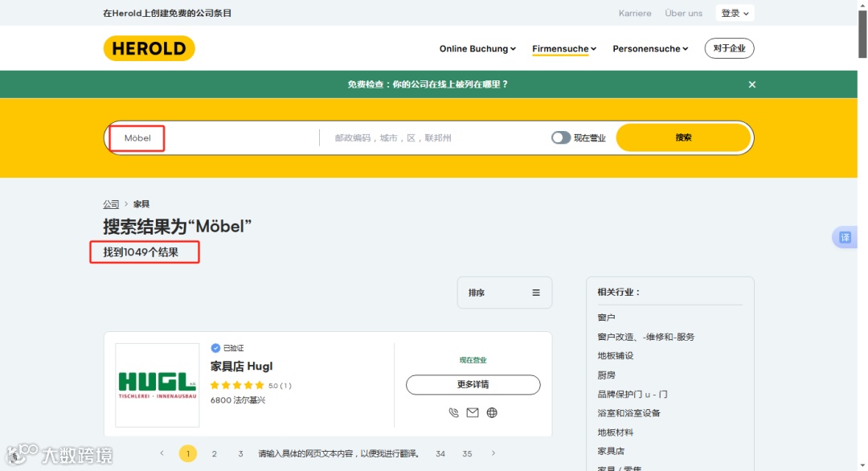The width and height of the screenshot is (868, 471).
Task: Click the email envelope icon for Hugl
Action: point(473,413)
